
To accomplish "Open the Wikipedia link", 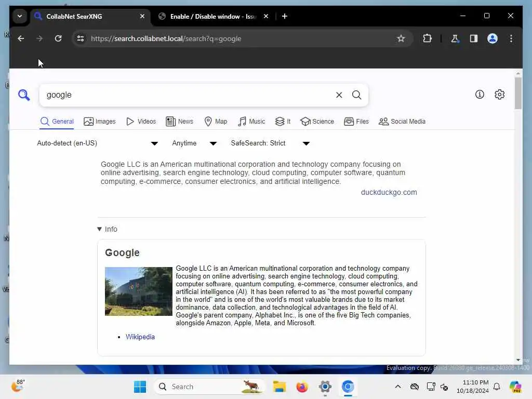I will (x=140, y=337).
